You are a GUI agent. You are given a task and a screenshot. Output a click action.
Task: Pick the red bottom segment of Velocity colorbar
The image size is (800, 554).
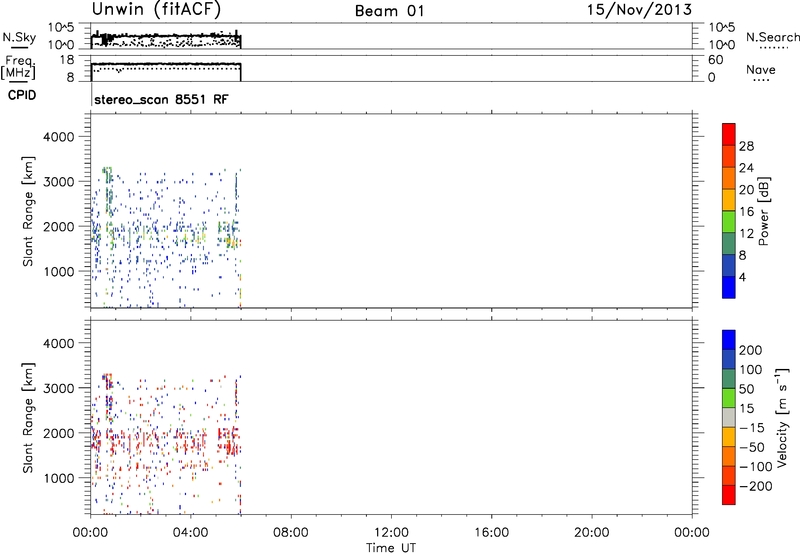729,495
